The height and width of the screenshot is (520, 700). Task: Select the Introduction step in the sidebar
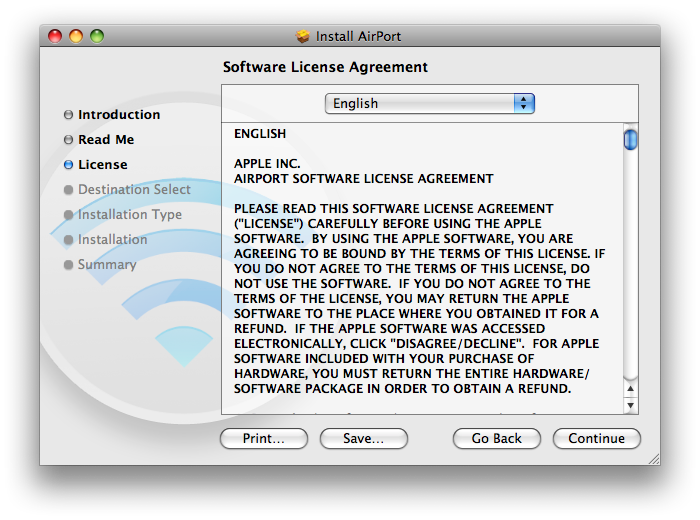(119, 115)
